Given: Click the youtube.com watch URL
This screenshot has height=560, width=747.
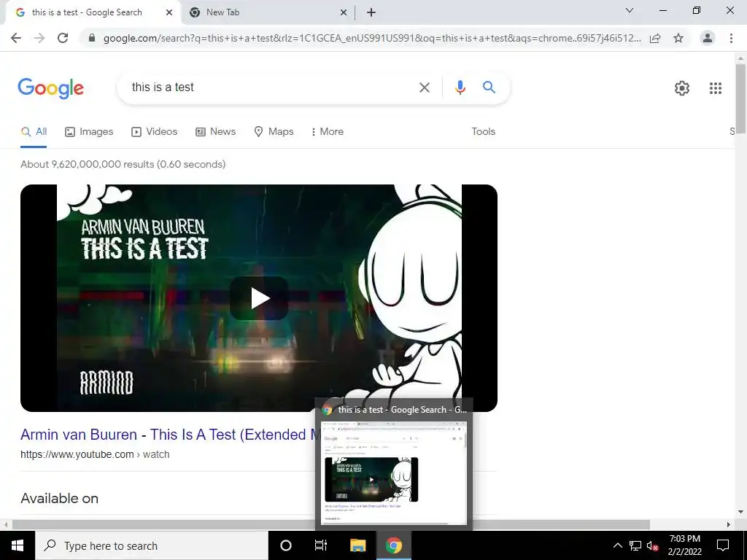Looking at the screenshot, I should [x=95, y=455].
